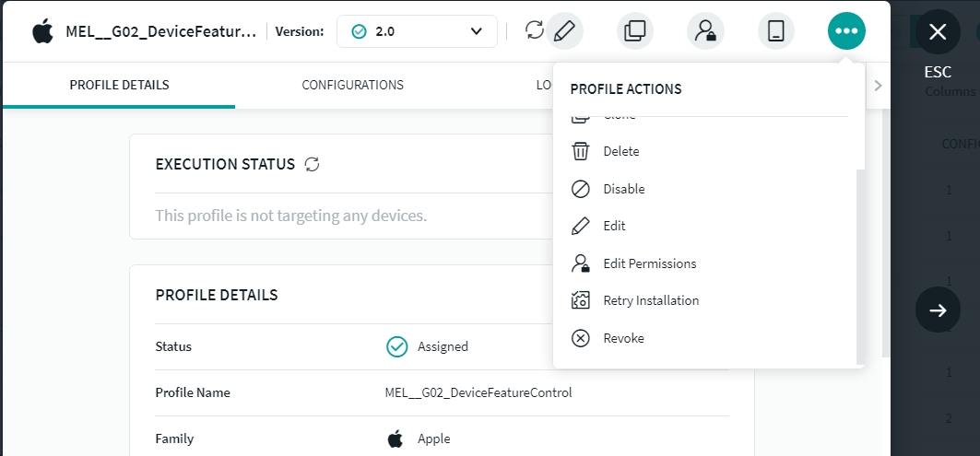This screenshot has width=980, height=456.
Task: Click the pencil Edit icon in header
Action: point(565,31)
